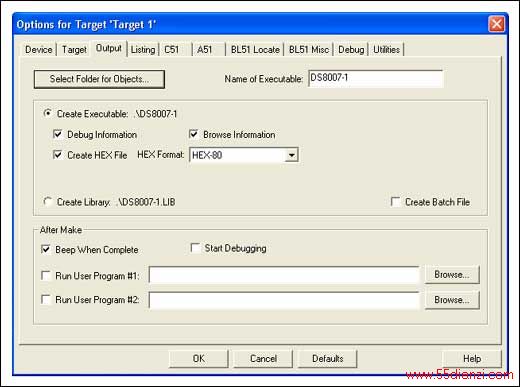This screenshot has height=387, width=520.
Task: Open the A51 tab
Action: (x=205, y=50)
